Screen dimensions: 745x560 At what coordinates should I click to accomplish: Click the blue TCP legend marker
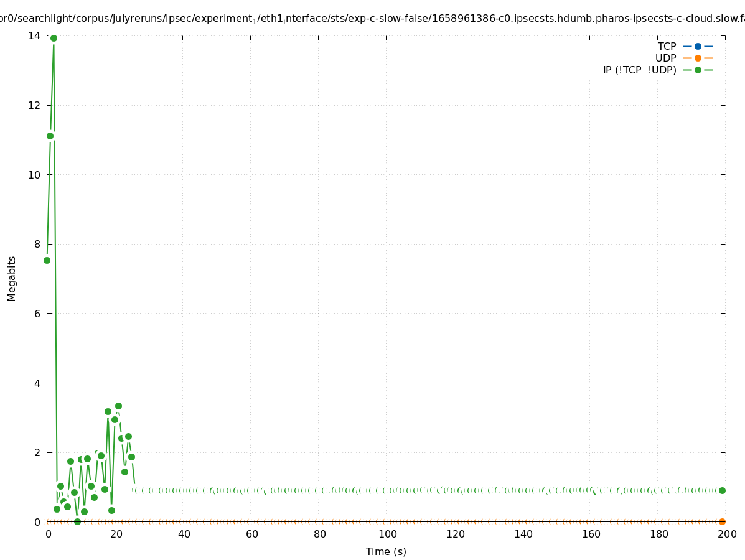(698, 46)
